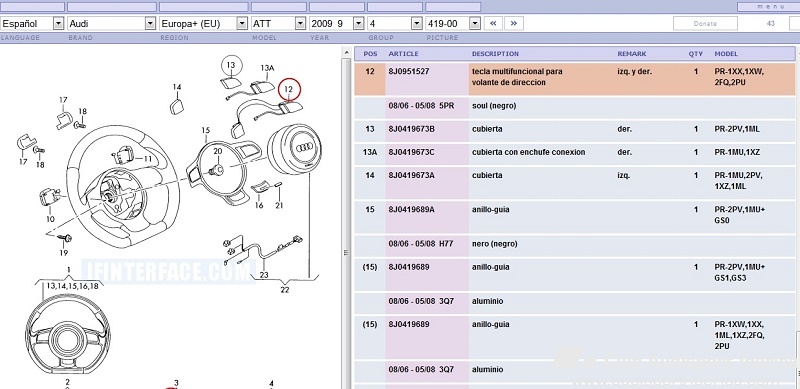The height and width of the screenshot is (389, 800).
Task: Sort by the ARTICLE column header
Action: (404, 54)
